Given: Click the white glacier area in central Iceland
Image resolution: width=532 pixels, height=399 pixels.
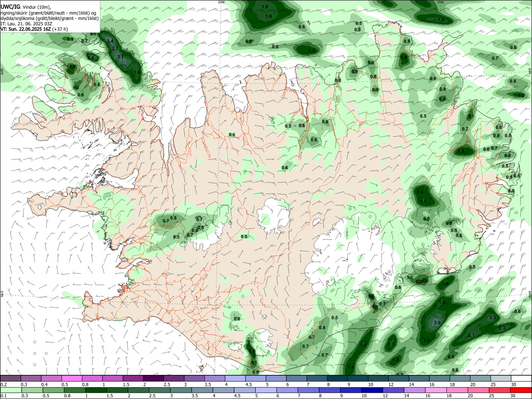Looking at the screenshot, I should (x=273, y=215).
